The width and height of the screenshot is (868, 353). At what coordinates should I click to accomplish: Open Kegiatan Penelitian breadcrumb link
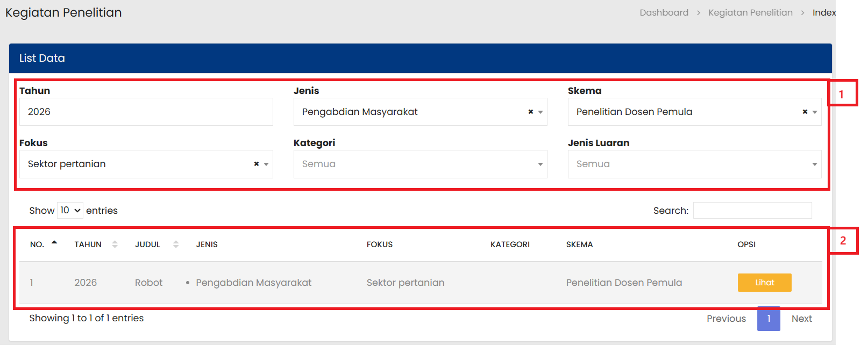pos(750,12)
